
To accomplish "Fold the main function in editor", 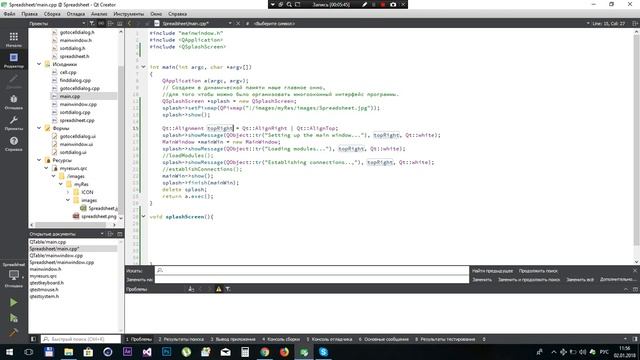I will [x=144, y=67].
